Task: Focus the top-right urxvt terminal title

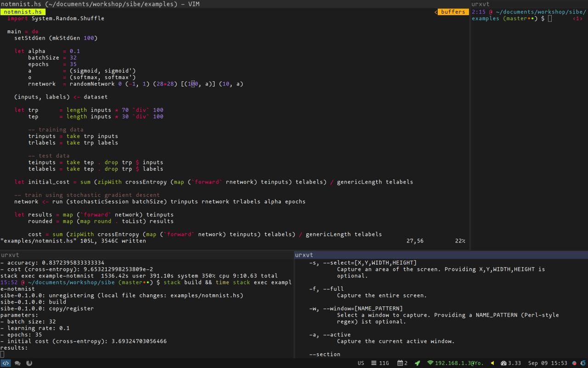Action: pos(481,4)
